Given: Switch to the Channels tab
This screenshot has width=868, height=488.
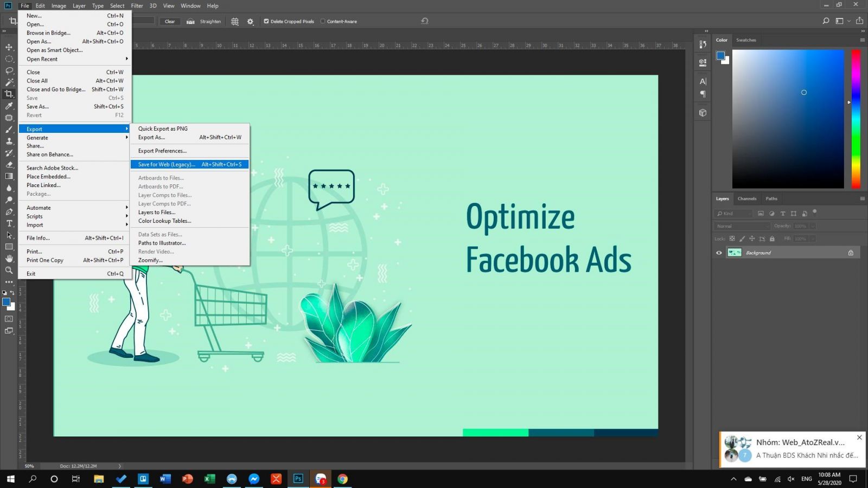Looking at the screenshot, I should 747,198.
